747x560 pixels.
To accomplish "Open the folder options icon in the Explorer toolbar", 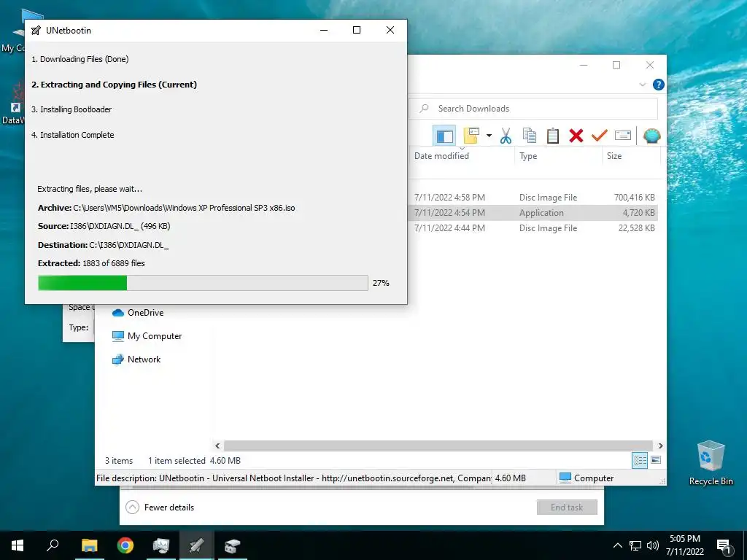I will click(471, 136).
